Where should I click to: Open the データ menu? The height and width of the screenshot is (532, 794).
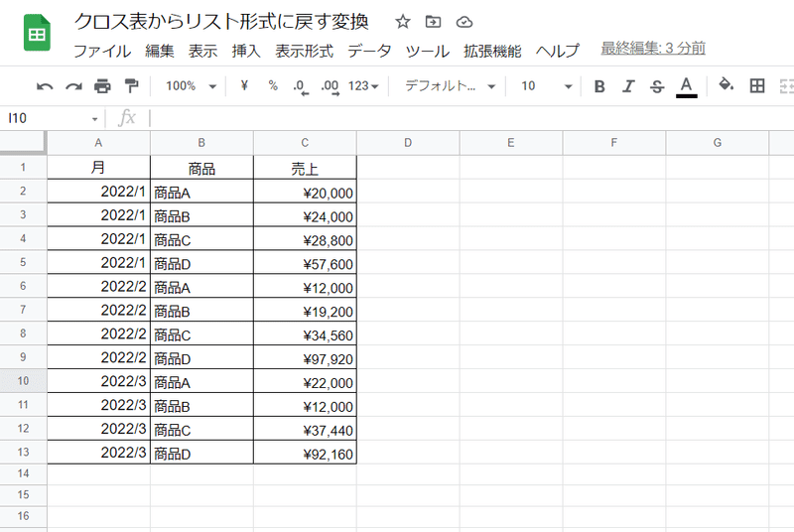click(x=369, y=52)
